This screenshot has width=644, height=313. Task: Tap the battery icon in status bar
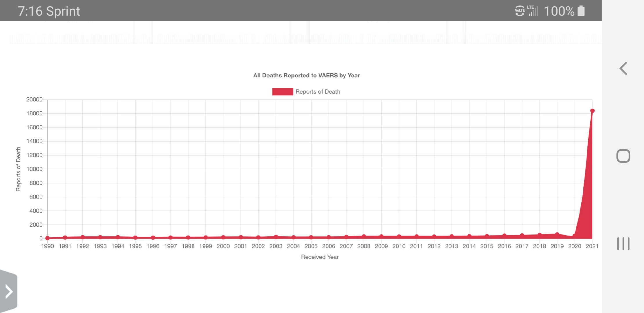[581, 11]
